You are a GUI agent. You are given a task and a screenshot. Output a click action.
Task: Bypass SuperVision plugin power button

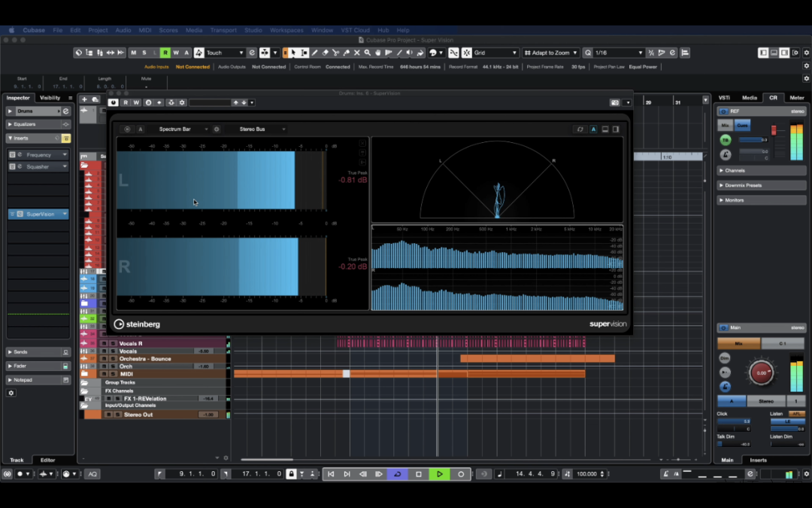[x=114, y=102]
